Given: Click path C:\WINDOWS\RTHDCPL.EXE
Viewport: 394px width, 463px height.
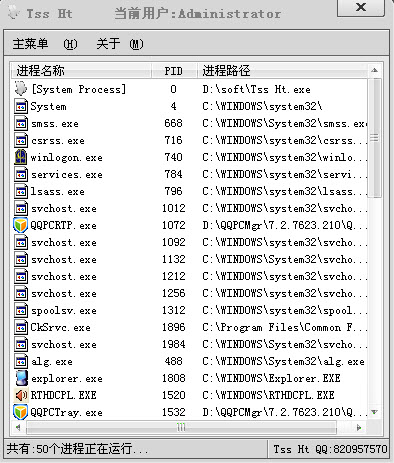Looking at the screenshot, I should [x=268, y=396].
